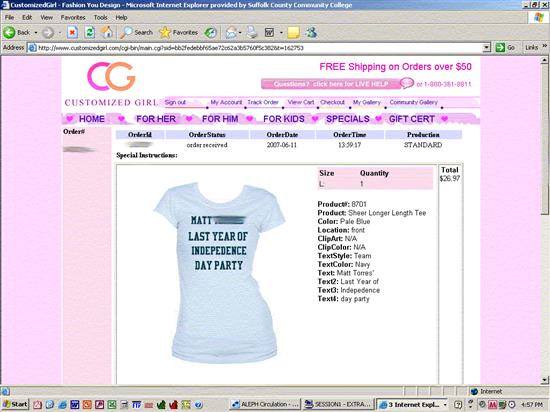This screenshot has width=550, height=412.
Task: Open the Tools menu
Action: (100, 17)
